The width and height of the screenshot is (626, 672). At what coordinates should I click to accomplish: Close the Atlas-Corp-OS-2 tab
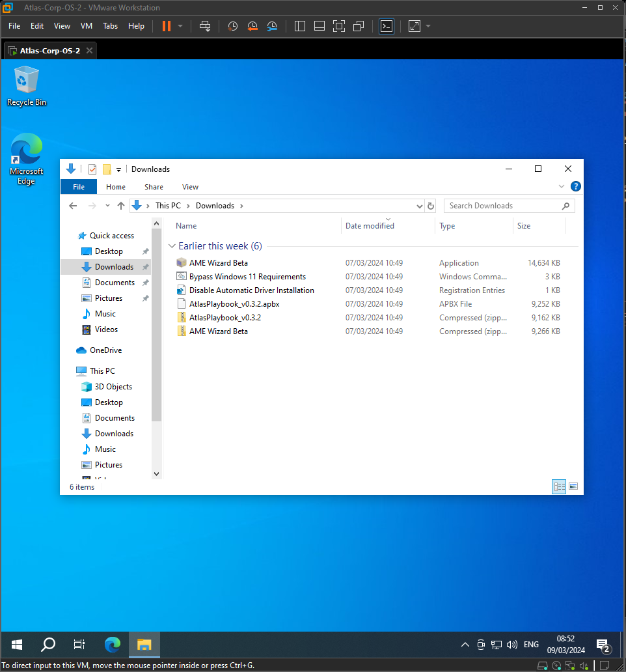[x=89, y=51]
